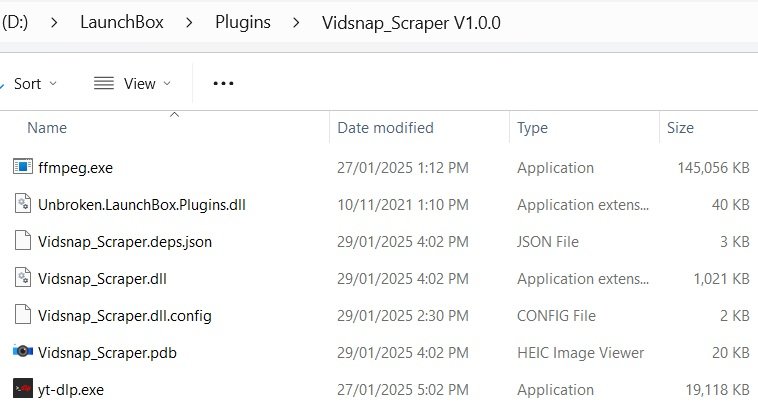Expand the chevron after LaunchBox in breadcrumb
Screen dimensions: 758x407
pos(189,22)
